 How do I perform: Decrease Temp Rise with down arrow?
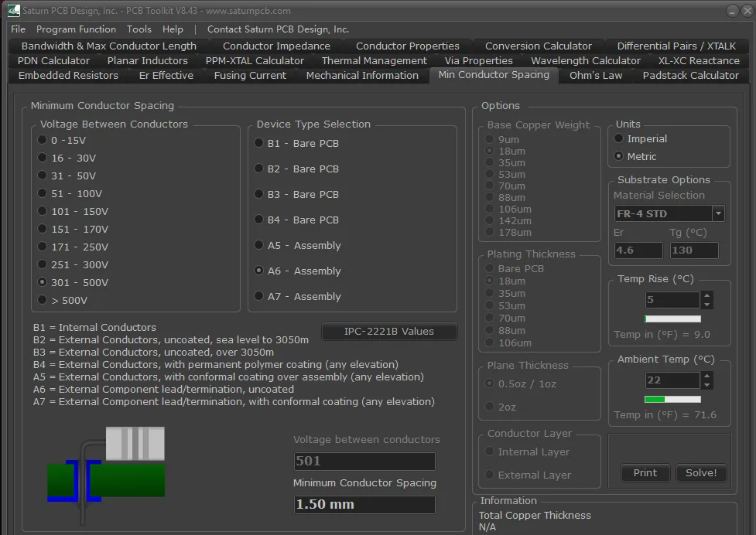706,305
